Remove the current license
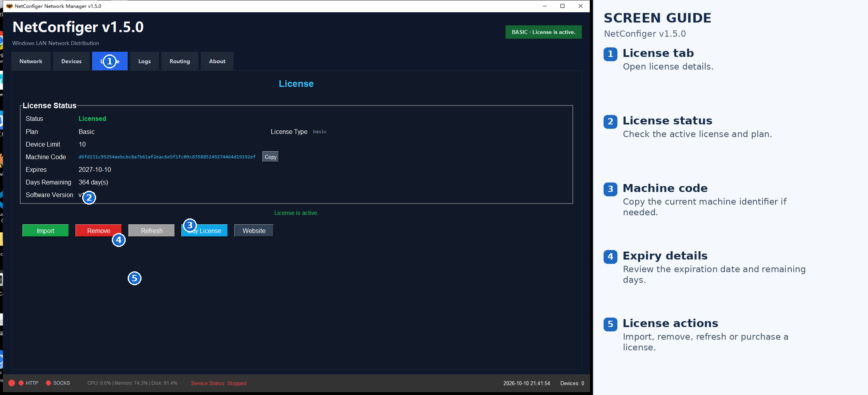868x395 pixels. pyautogui.click(x=98, y=231)
